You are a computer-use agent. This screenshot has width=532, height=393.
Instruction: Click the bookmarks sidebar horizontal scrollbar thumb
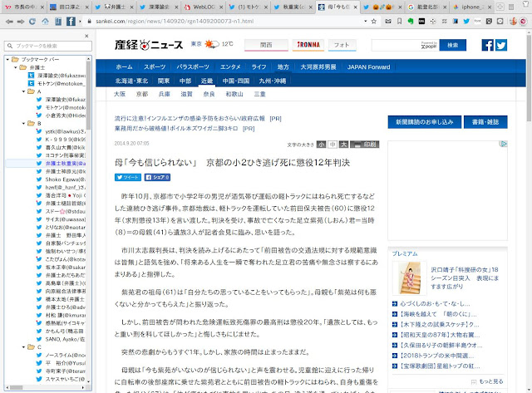16,387
